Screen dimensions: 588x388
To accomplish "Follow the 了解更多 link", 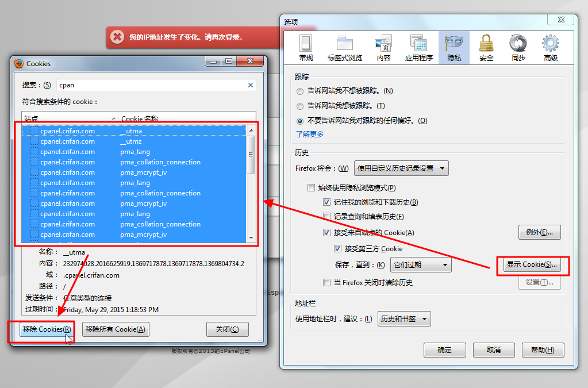I will (310, 134).
